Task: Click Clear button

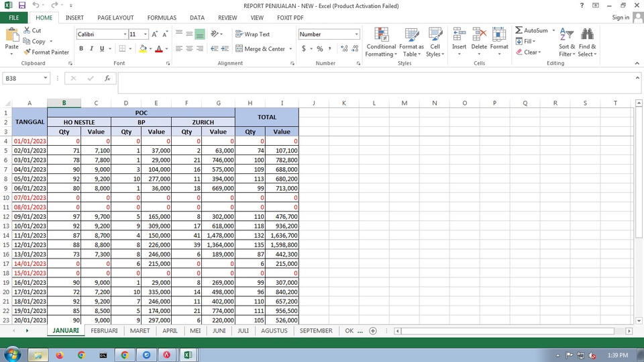Action: pyautogui.click(x=529, y=52)
